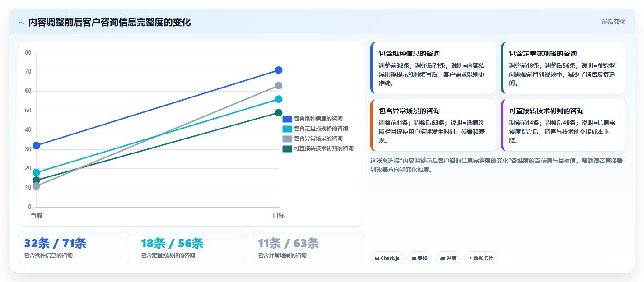Click the dark green data point at 目标 value 49
This screenshot has width=644, height=282.
click(279, 113)
